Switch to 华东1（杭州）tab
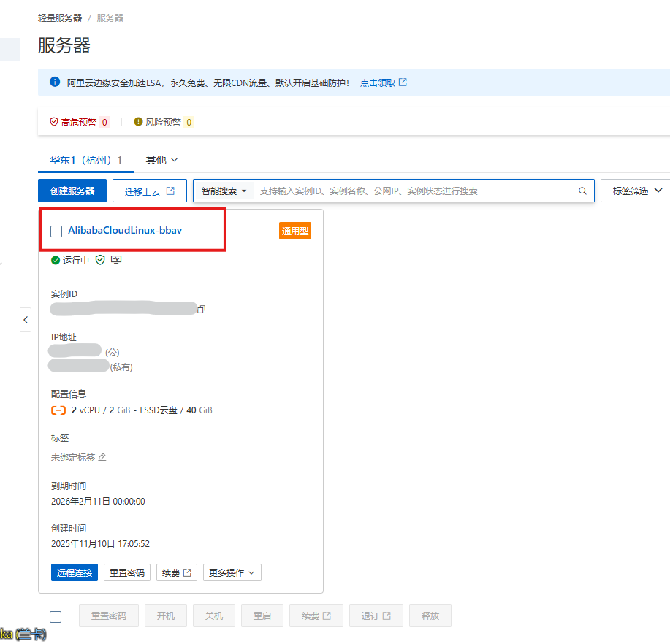 point(86,160)
